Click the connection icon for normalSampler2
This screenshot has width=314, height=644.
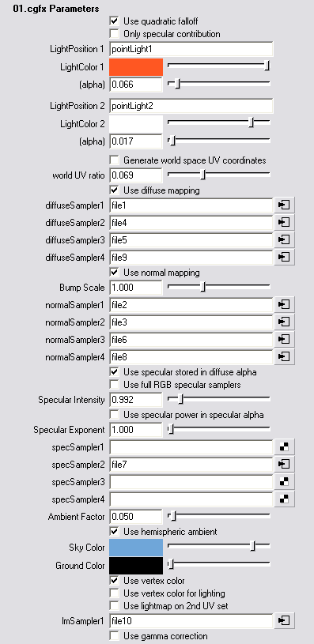point(284,322)
